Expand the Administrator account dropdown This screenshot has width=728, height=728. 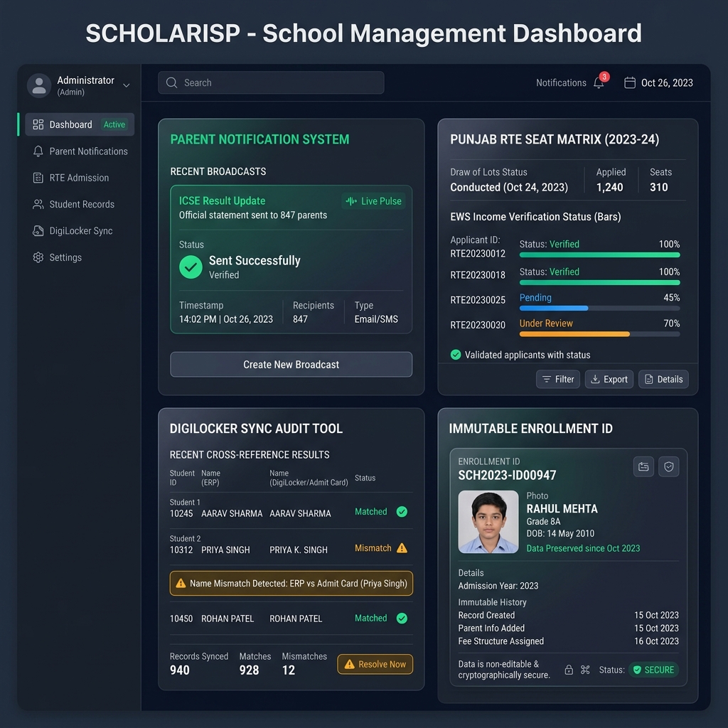126,85
